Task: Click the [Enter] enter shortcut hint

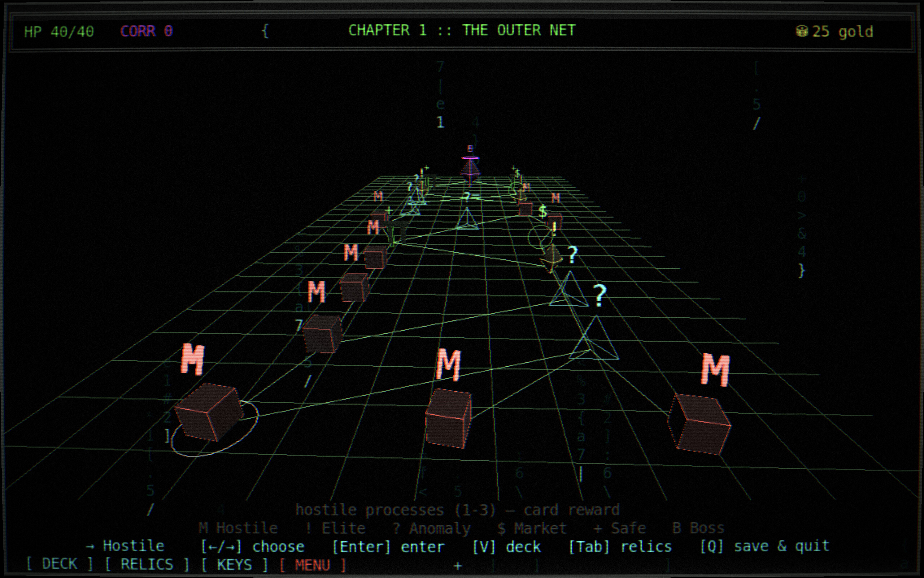Action: pos(388,547)
